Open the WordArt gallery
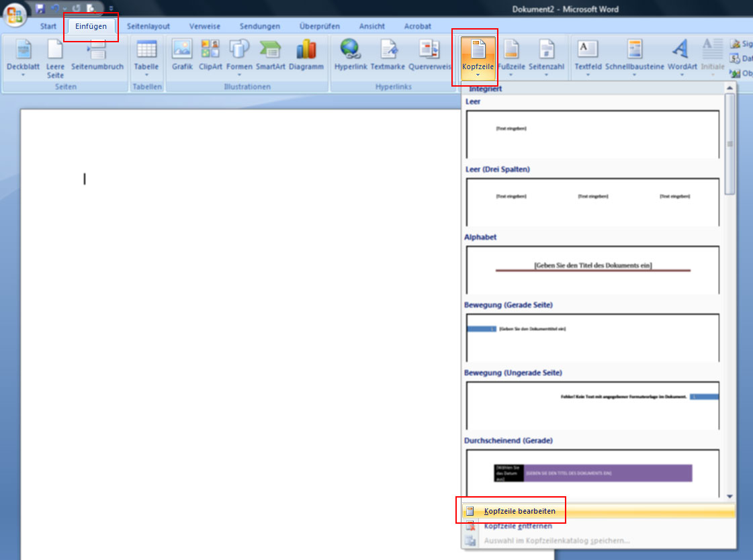753x560 pixels. (x=682, y=58)
